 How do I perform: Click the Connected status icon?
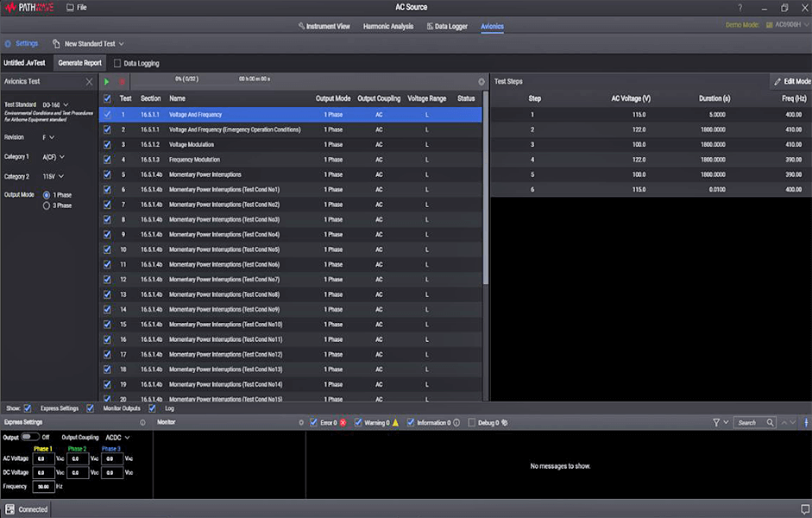tap(10, 509)
